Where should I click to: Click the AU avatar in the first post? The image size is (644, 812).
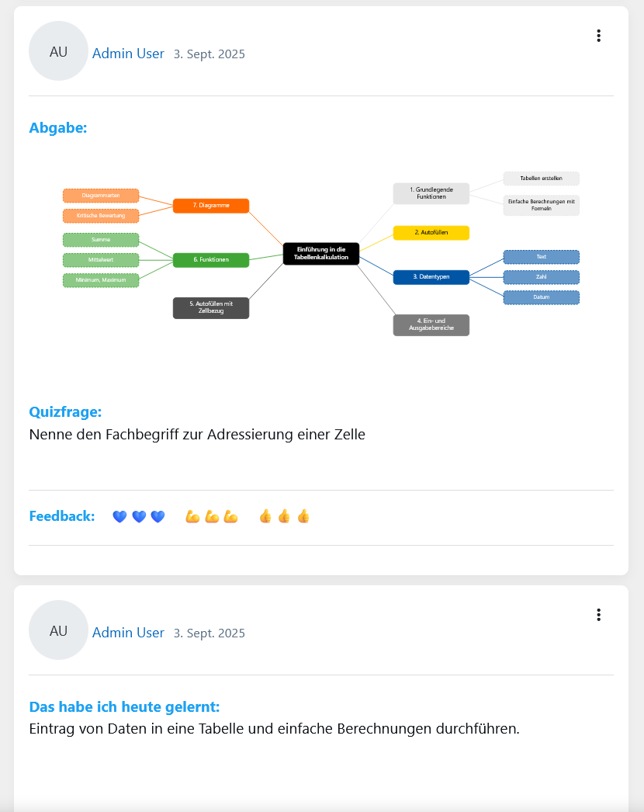click(58, 50)
